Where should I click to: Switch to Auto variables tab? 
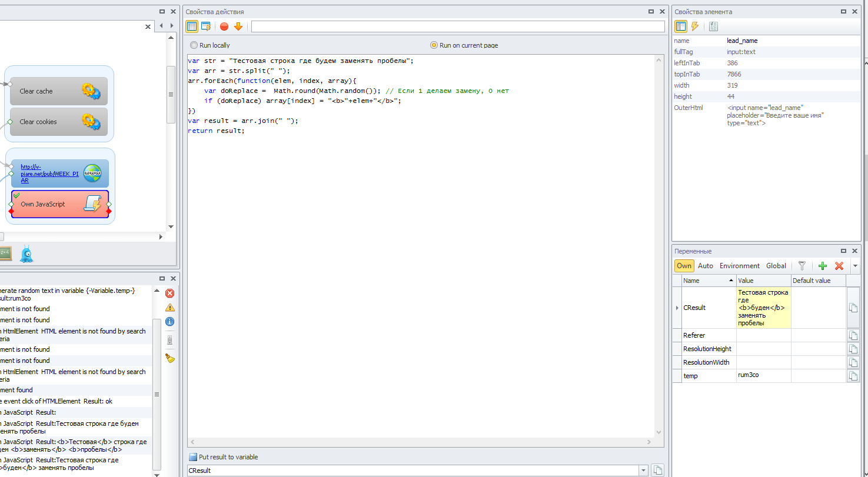705,266
